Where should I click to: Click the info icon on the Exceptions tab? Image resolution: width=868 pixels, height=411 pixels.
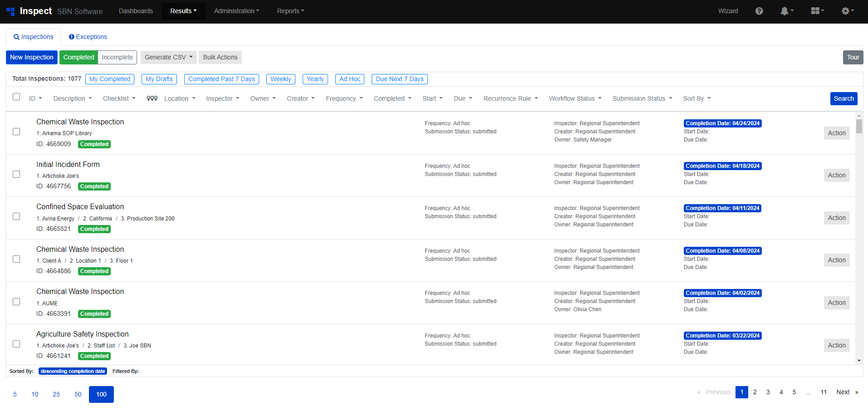tap(71, 37)
